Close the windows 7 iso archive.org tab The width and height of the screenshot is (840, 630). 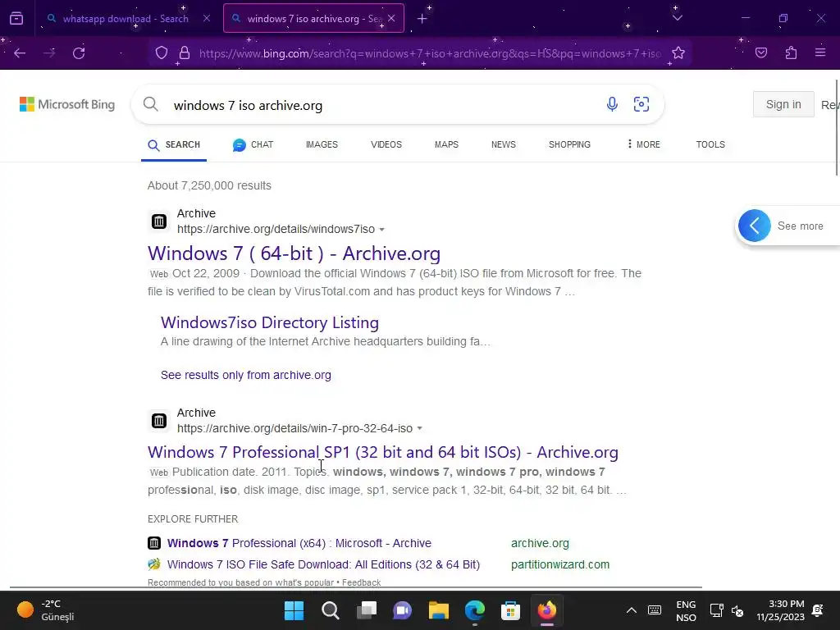tap(391, 18)
